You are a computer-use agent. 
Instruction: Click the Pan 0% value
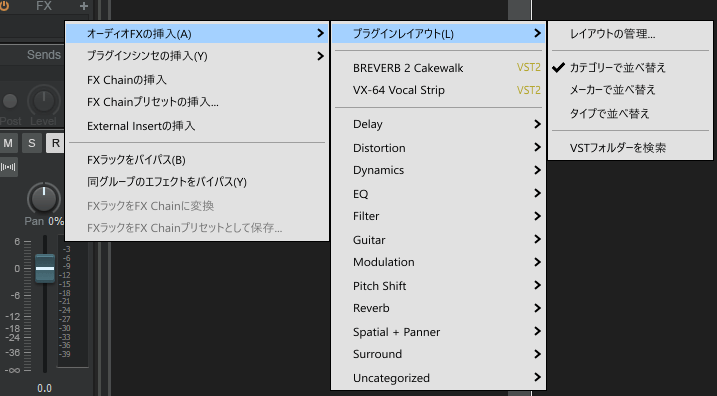tap(55, 221)
